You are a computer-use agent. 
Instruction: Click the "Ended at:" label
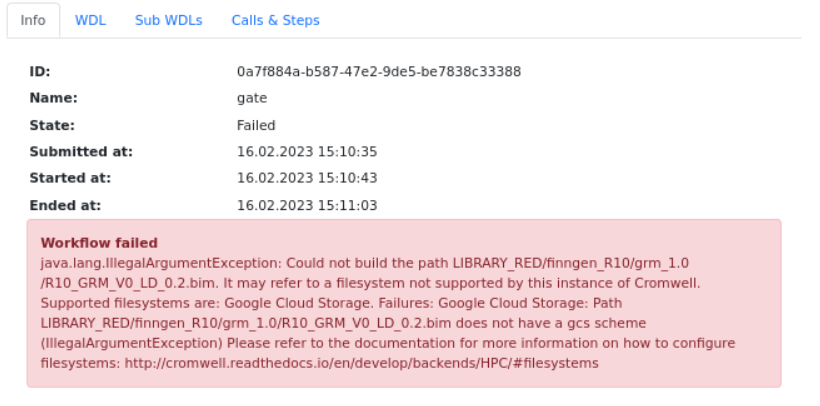click(65, 205)
